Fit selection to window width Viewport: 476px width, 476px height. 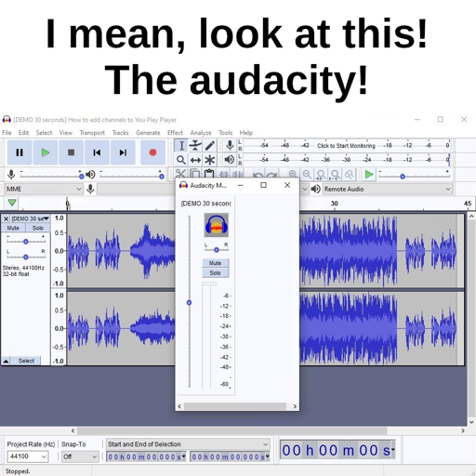(322, 174)
